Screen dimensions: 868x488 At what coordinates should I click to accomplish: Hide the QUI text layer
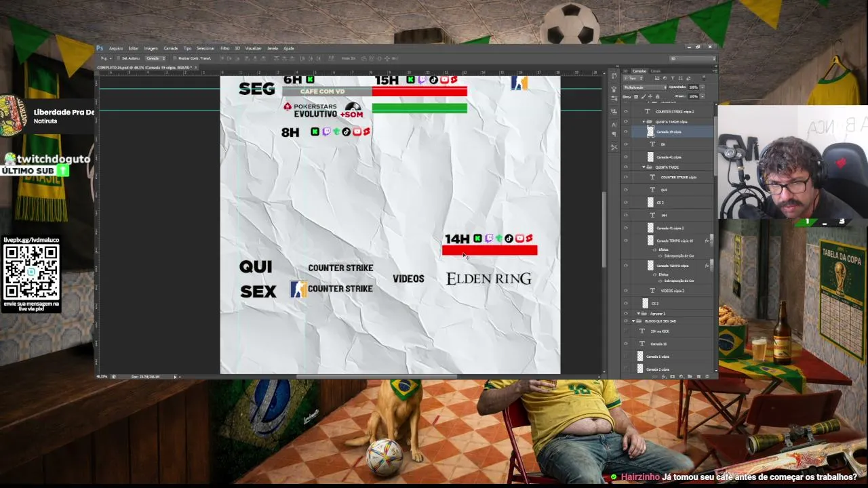(626, 190)
